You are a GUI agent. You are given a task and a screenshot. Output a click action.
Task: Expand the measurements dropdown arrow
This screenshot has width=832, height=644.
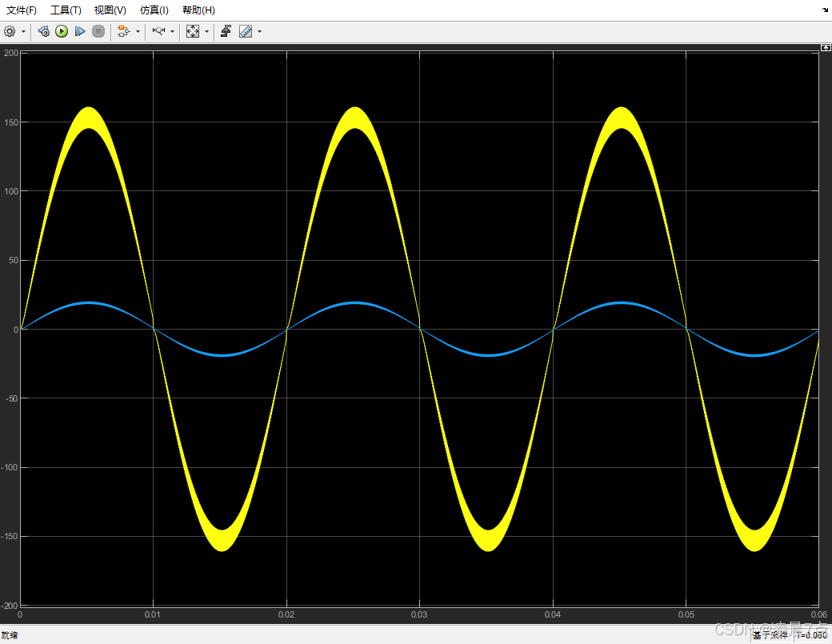coord(259,32)
